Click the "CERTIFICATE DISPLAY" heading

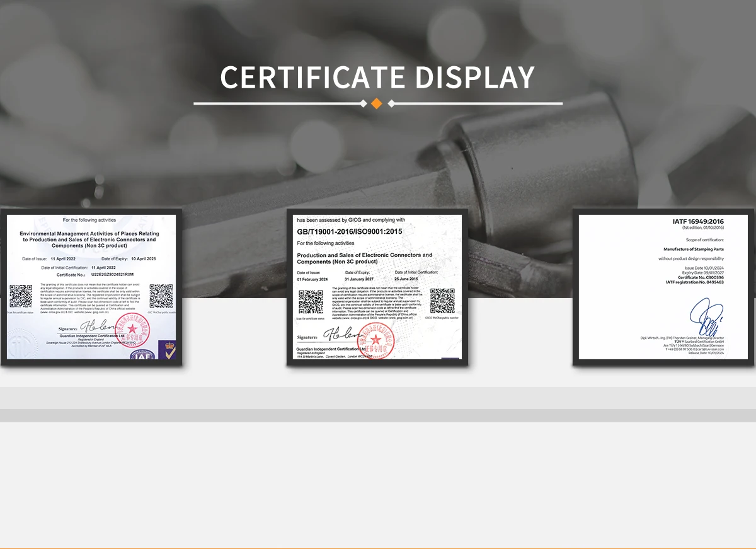coord(378,77)
